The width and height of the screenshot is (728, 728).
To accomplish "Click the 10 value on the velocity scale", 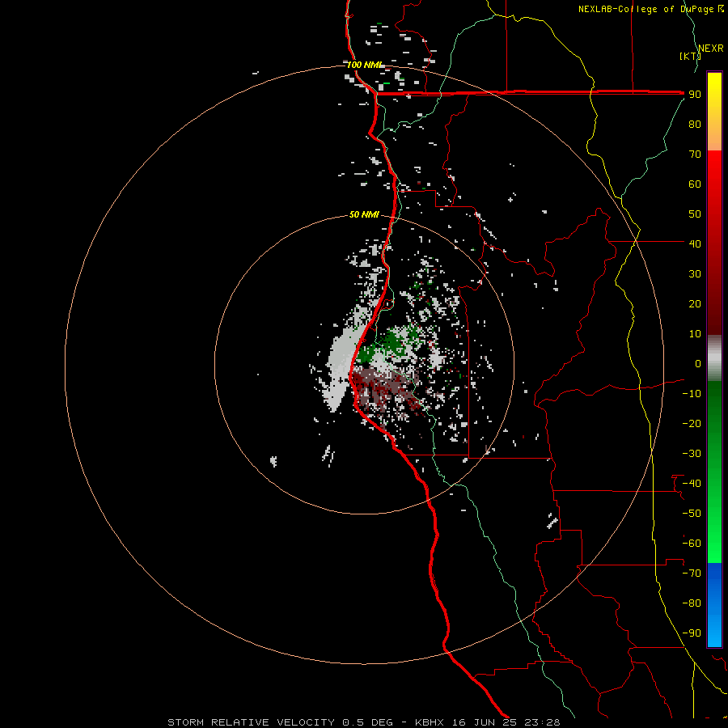I will click(x=695, y=334).
